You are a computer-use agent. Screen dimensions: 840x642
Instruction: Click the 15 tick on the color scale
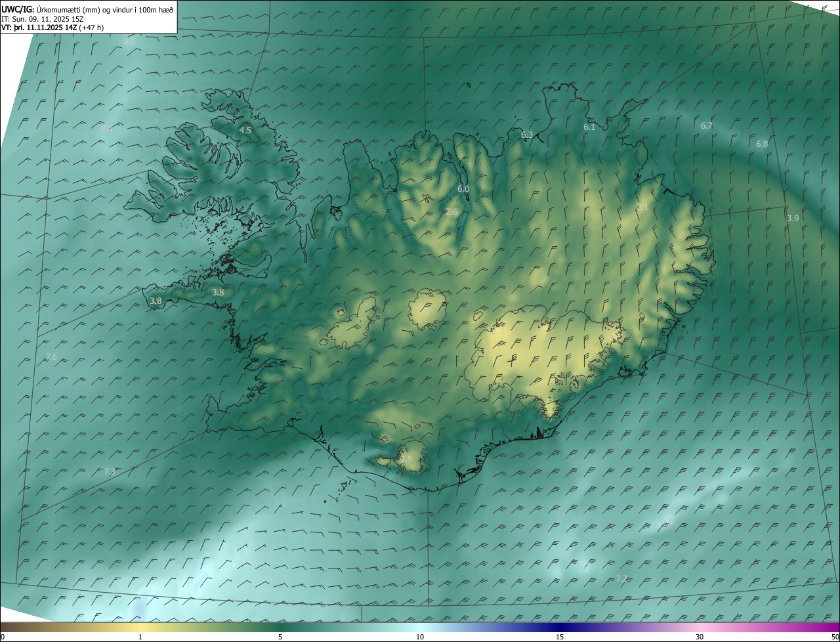point(560,637)
